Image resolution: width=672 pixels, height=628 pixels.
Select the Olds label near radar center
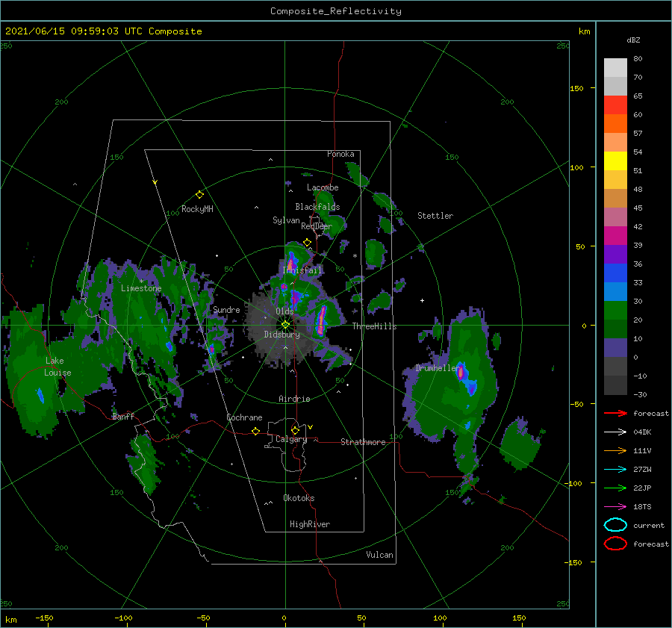[x=284, y=311]
